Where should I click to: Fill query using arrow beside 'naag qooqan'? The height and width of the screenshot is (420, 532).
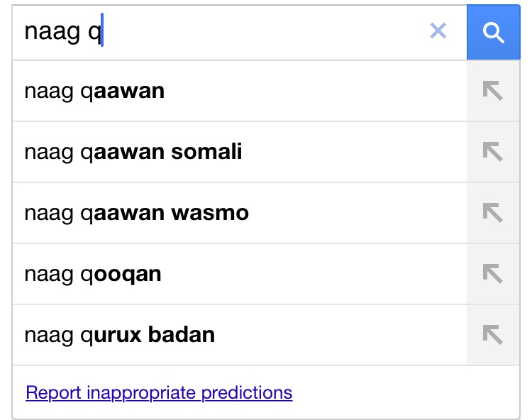[x=493, y=274]
